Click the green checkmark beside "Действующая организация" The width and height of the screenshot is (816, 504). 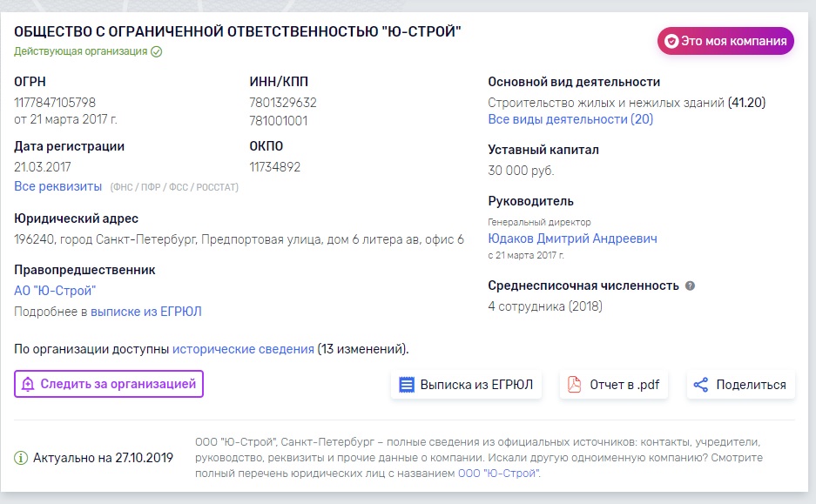(157, 51)
